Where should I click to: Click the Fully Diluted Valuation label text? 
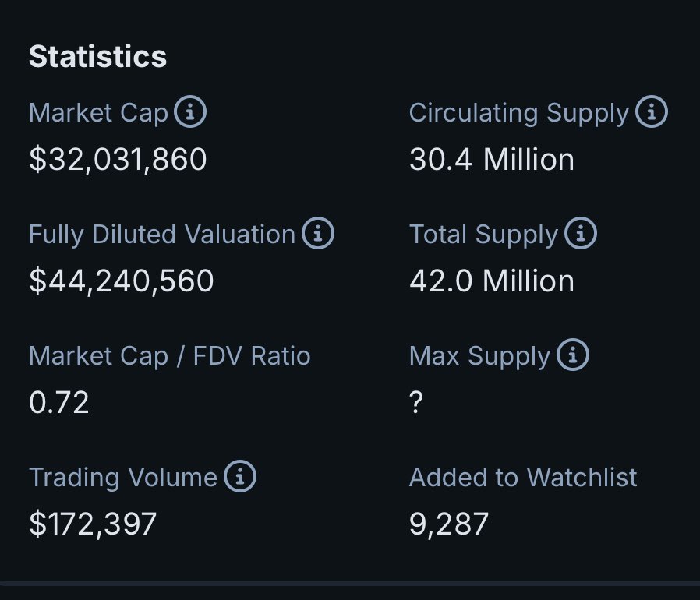tap(162, 235)
